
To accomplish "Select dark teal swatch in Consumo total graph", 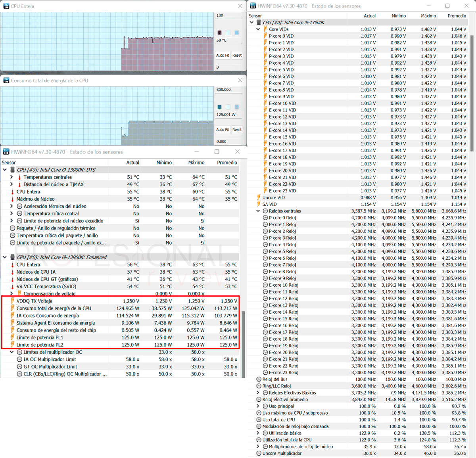I will click(219, 107).
